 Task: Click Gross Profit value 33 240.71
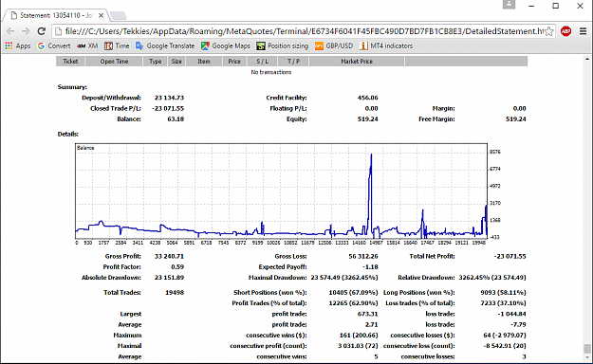pos(169,256)
